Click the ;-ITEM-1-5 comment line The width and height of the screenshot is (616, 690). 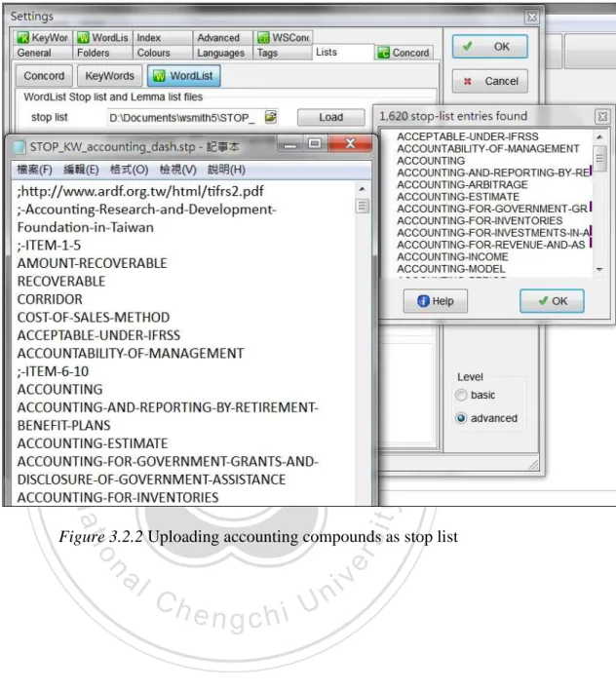pyautogui.click(x=49, y=246)
